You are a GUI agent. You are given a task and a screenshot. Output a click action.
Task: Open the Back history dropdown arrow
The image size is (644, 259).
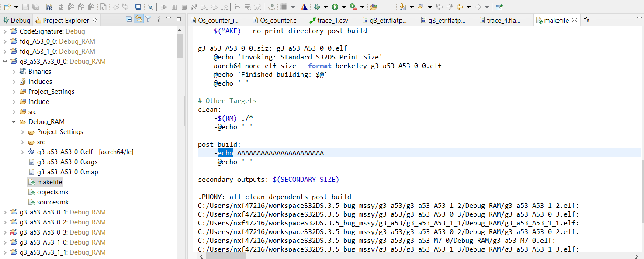[468, 7]
